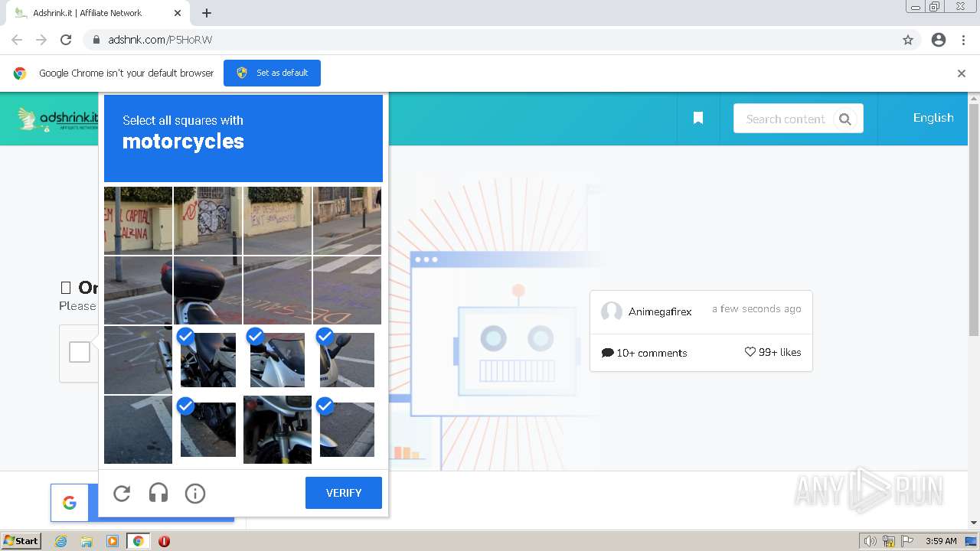
Task: View site security lock info
Action: (x=96, y=40)
